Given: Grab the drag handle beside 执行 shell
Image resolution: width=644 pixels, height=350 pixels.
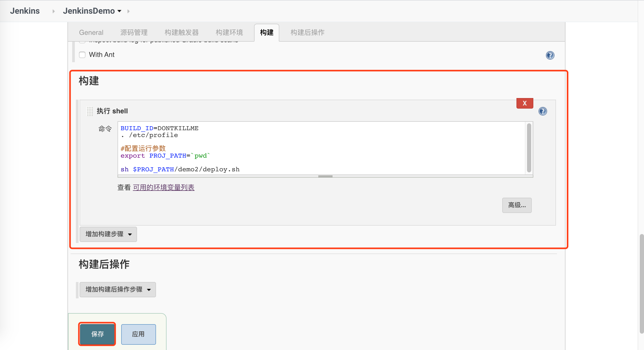Looking at the screenshot, I should [90, 111].
